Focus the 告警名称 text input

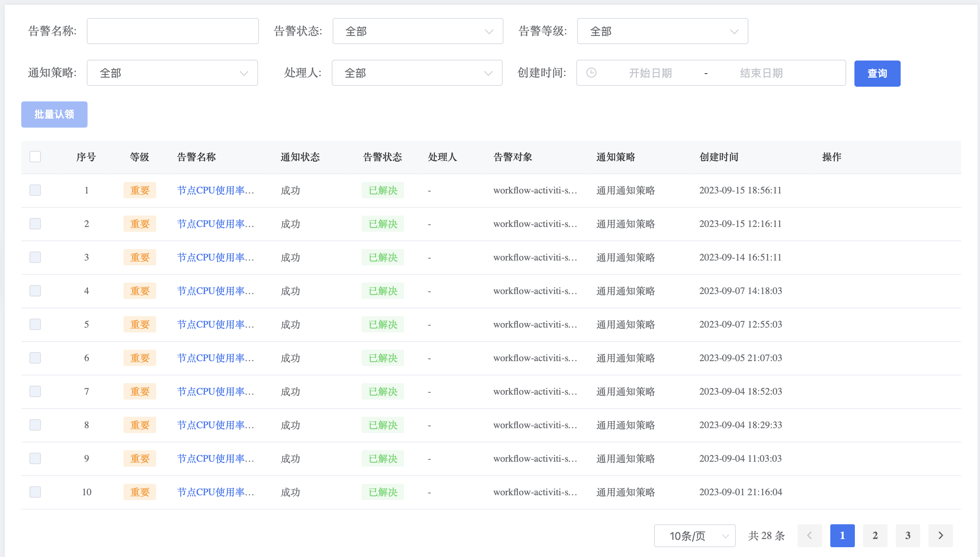tap(173, 31)
